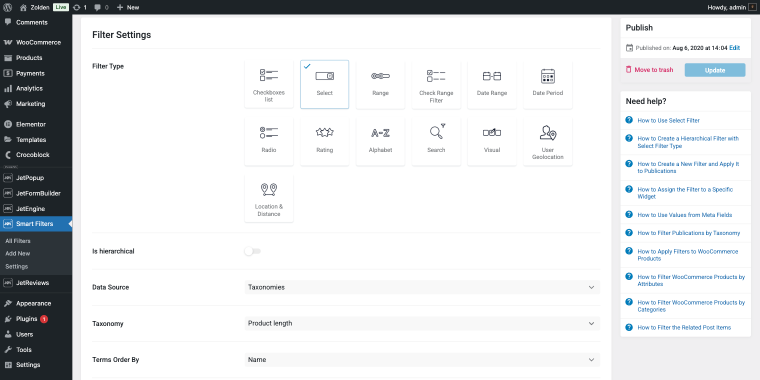Open the Data Source dropdown
This screenshot has width=760, height=380.
422,287
